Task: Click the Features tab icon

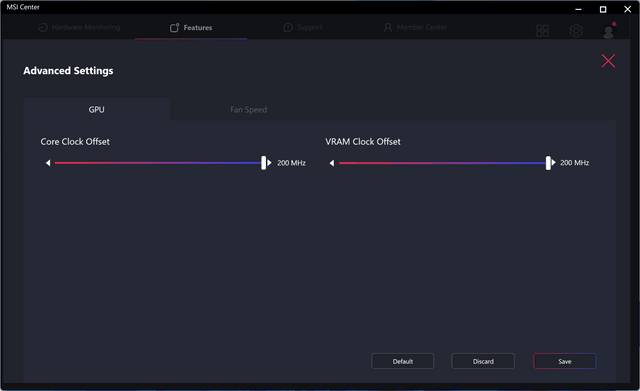Action: tap(174, 27)
